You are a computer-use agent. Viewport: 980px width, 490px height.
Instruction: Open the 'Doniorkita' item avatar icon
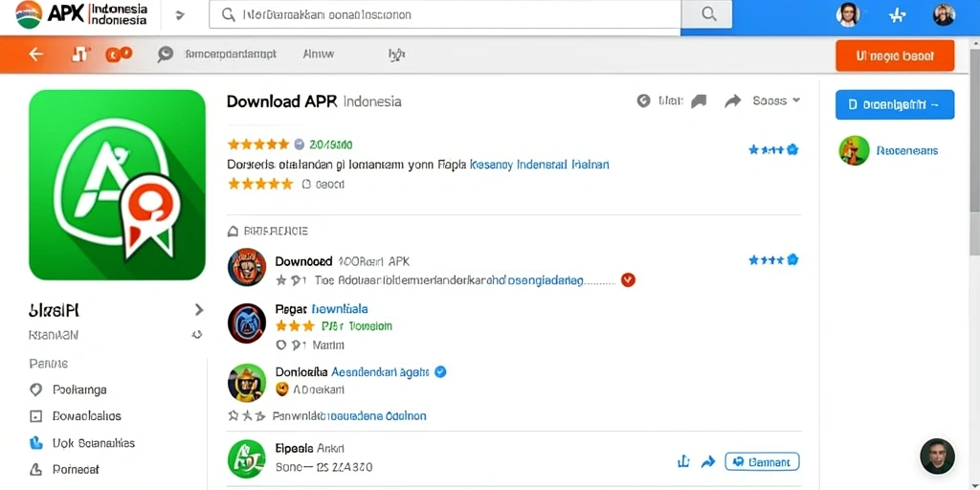click(247, 382)
